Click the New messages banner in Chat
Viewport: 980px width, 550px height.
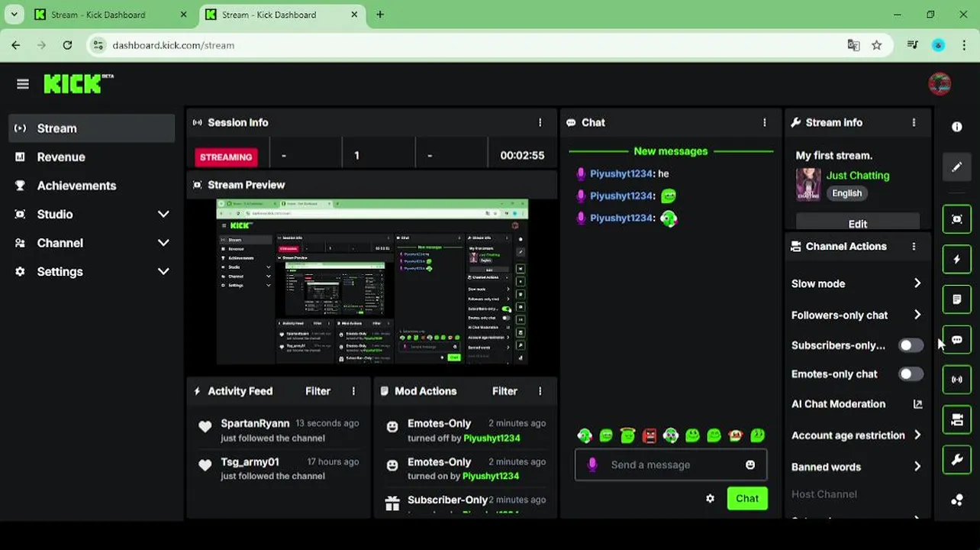tap(671, 151)
